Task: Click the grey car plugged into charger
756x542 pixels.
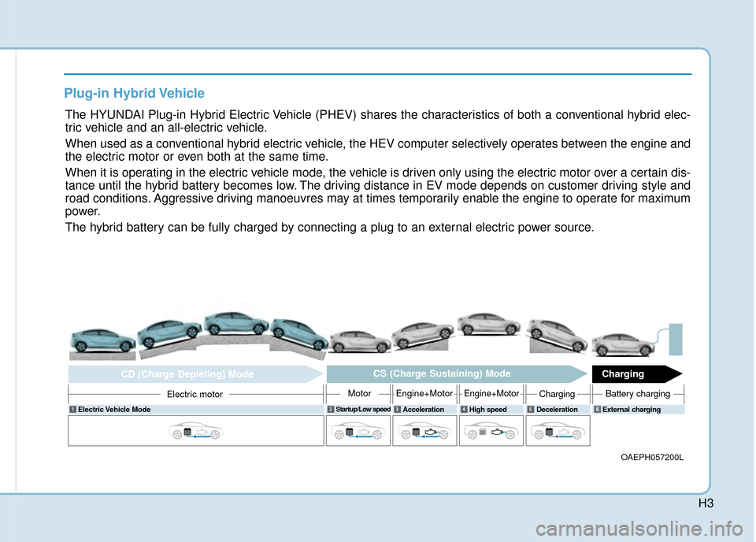Action: click(x=624, y=344)
